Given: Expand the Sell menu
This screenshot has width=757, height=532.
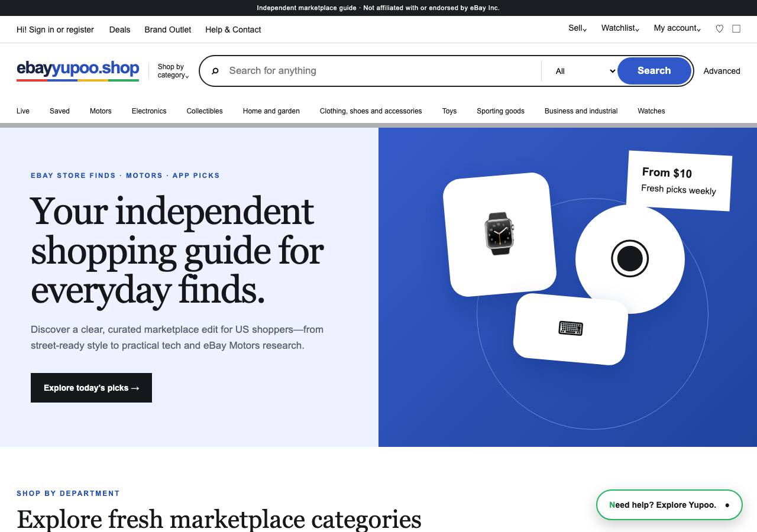Looking at the screenshot, I should [x=578, y=28].
